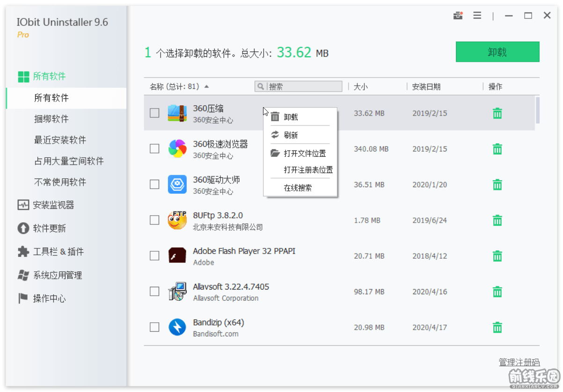Click the Allavsoft app icon
The image size is (563, 392).
tap(177, 291)
